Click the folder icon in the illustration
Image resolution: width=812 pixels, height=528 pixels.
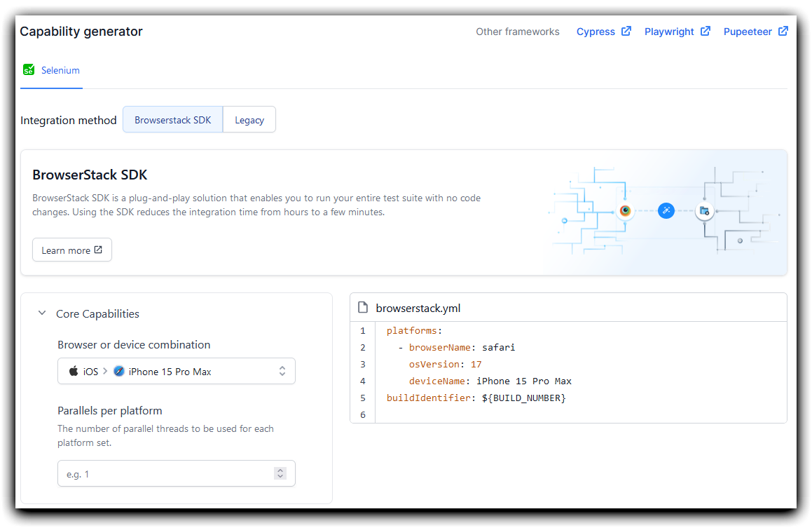[704, 211]
